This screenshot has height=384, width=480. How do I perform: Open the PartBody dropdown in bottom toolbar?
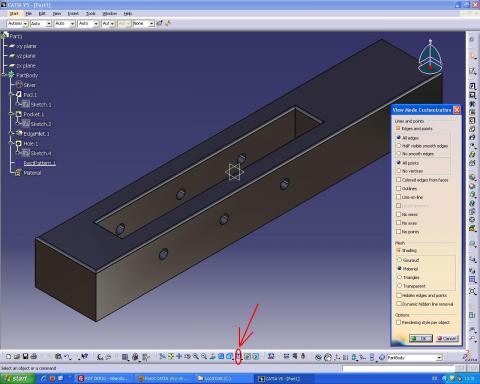click(439, 358)
